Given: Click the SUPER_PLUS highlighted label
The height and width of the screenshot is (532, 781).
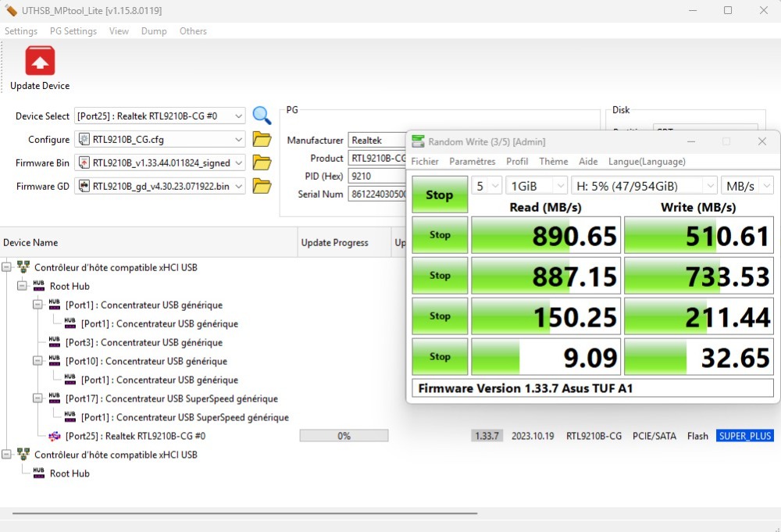Looking at the screenshot, I should 744,436.
